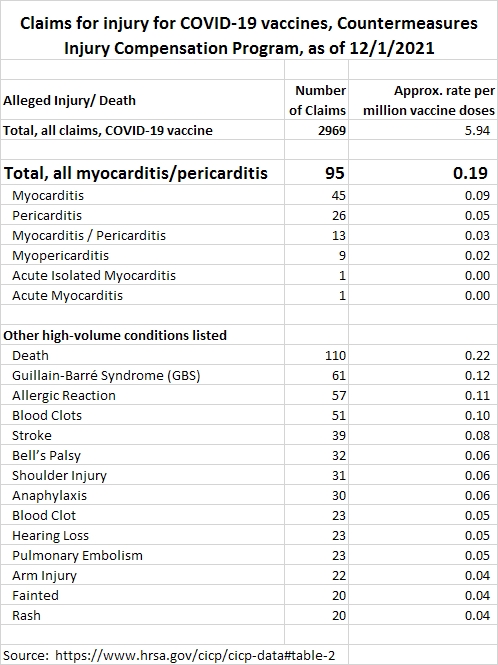The height and width of the screenshot is (665, 498).
Task: Open the hrsa.gov source link
Action: pyautogui.click(x=195, y=655)
